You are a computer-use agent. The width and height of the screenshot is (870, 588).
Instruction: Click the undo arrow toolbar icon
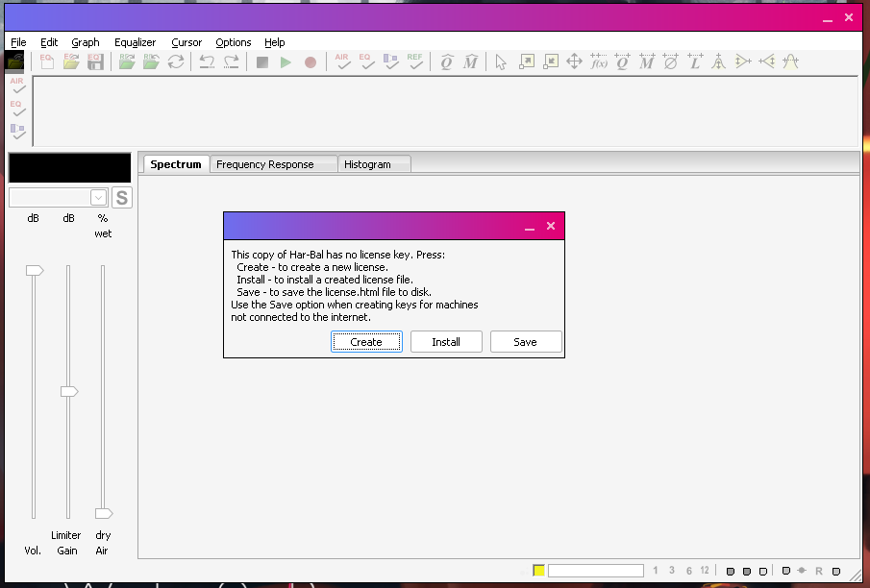tap(207, 61)
